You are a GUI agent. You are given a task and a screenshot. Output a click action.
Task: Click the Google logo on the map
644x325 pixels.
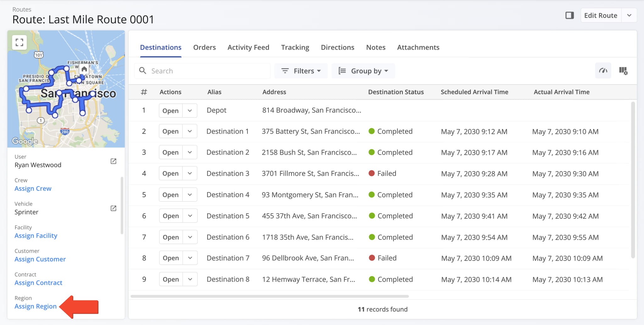click(25, 141)
